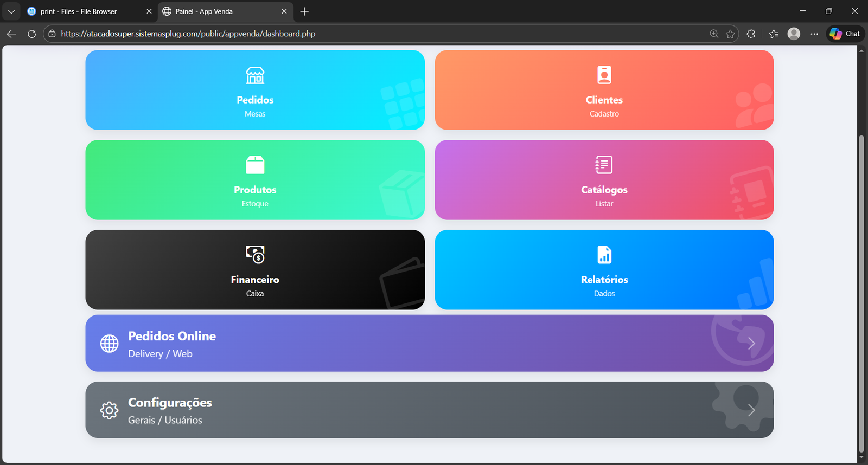Expand Pedidos Online with chevron arrow
This screenshot has height=465, width=868.
751,343
